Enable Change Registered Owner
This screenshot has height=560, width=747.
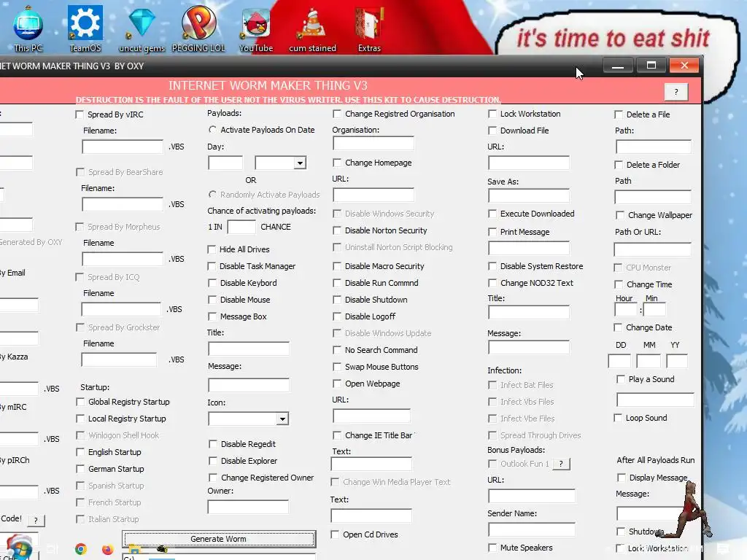tap(213, 478)
